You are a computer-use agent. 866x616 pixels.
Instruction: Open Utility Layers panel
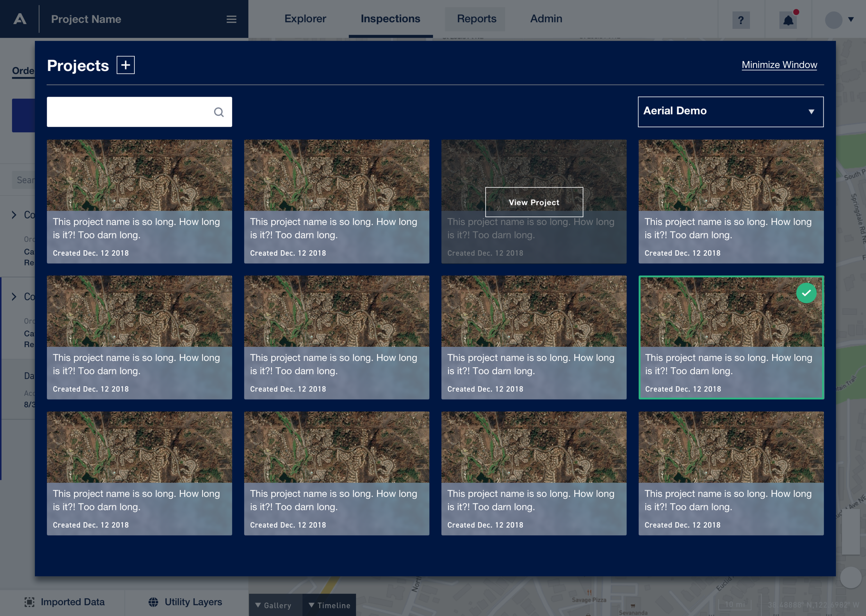click(x=185, y=602)
